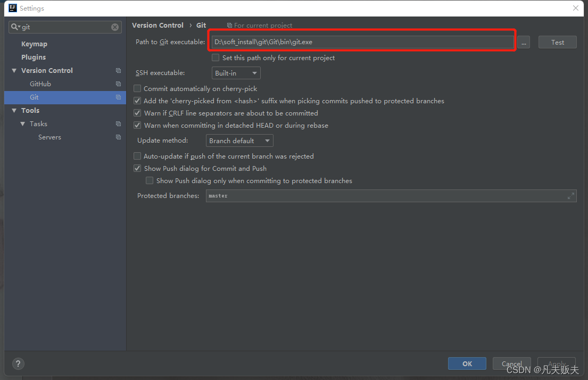Screen dimensions: 588x380
Task: Check Show Push dialog only for protected branches
Action: (x=149, y=181)
